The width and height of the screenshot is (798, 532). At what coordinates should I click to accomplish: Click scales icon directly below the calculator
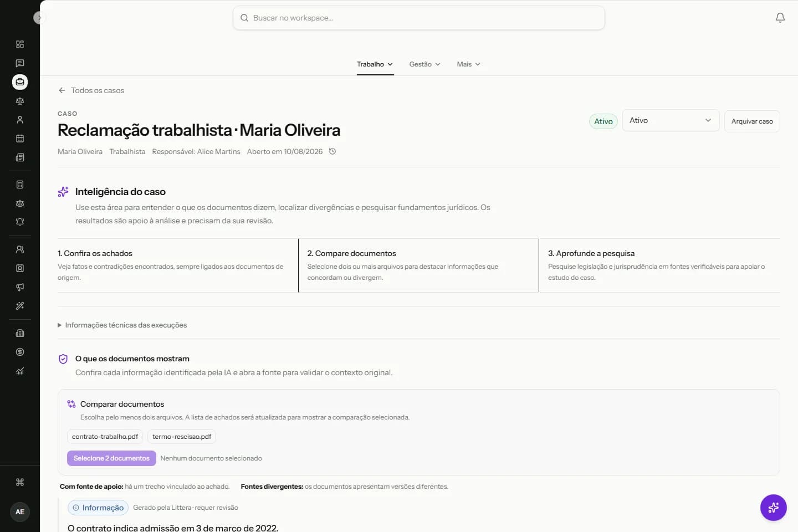point(20,203)
